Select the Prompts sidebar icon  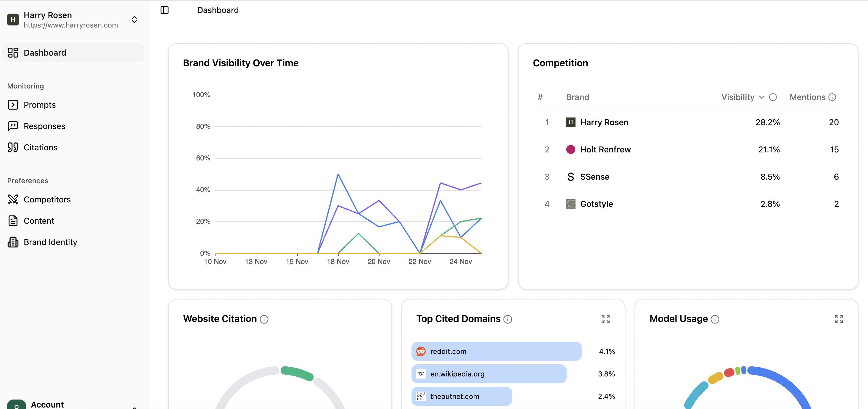coord(13,104)
